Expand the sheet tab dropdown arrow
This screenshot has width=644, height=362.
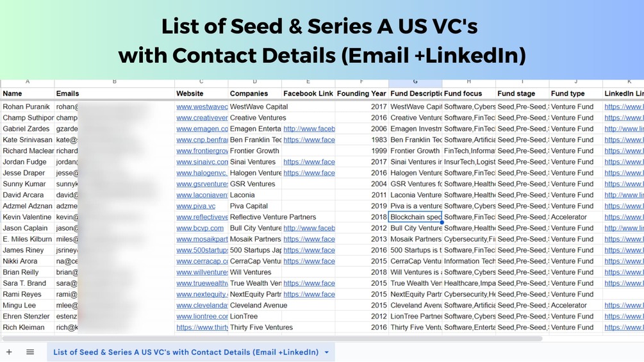[x=327, y=352]
